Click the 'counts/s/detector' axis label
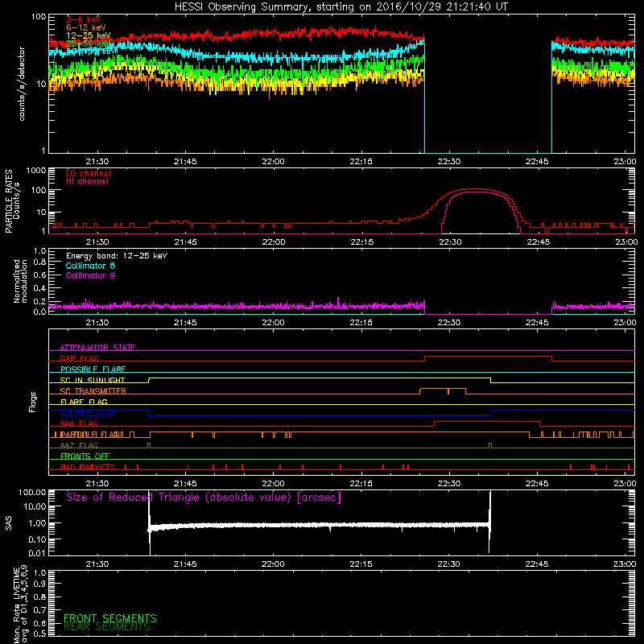 [x=22, y=84]
